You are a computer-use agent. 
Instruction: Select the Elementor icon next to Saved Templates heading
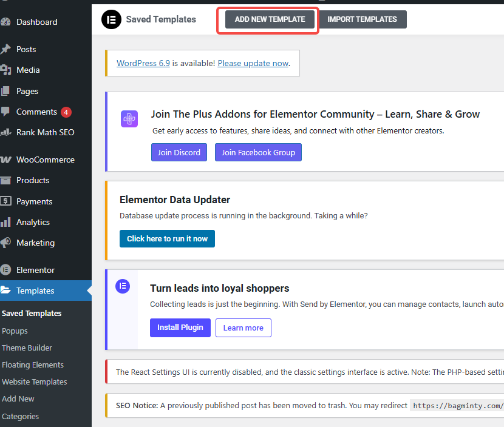tap(111, 19)
